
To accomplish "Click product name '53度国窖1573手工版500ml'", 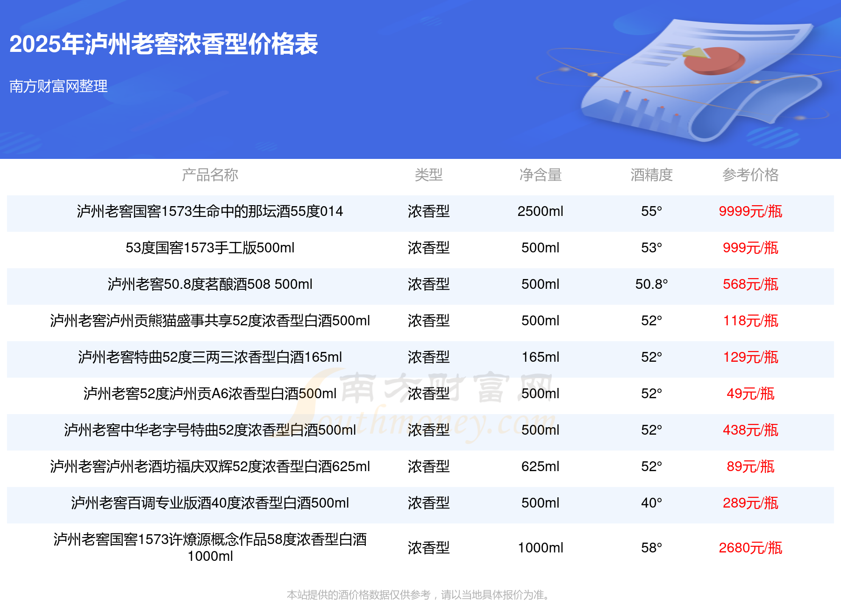I will click(210, 248).
